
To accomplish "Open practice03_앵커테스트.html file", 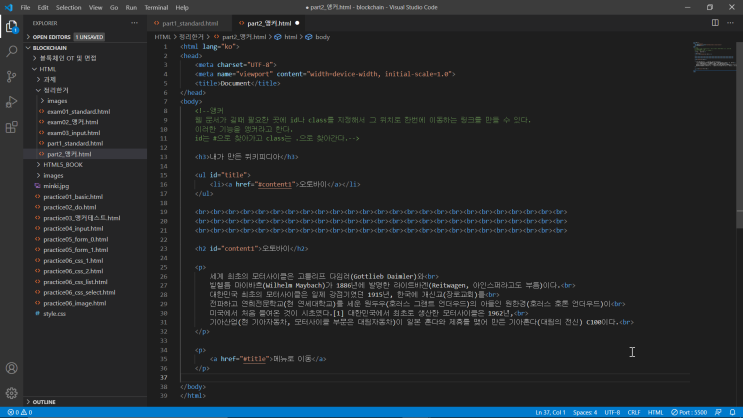I will tap(82, 218).
